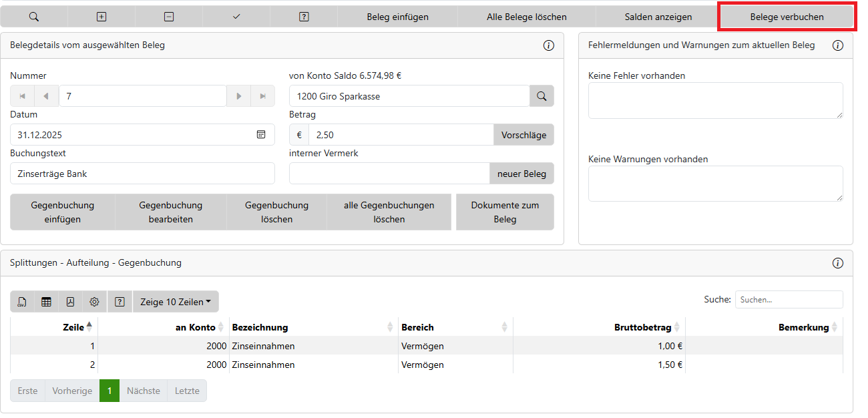
Task: Click the magnifier search icon in top toolbar
Action: click(34, 17)
